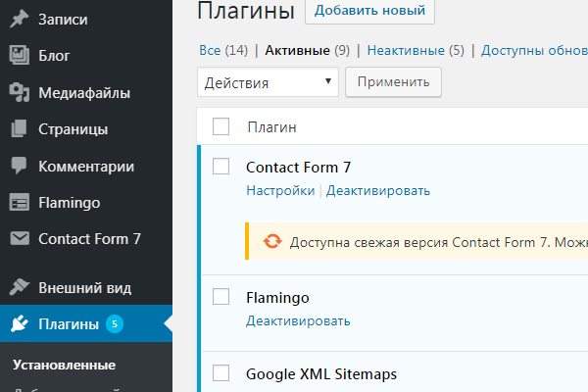Click the Flamingo plugin title
The image size is (588, 392).
click(278, 298)
